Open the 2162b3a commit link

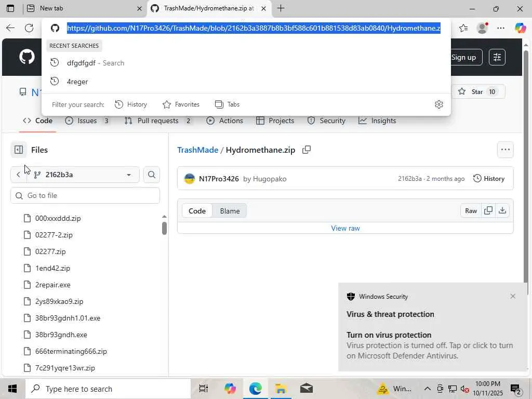[409, 179]
